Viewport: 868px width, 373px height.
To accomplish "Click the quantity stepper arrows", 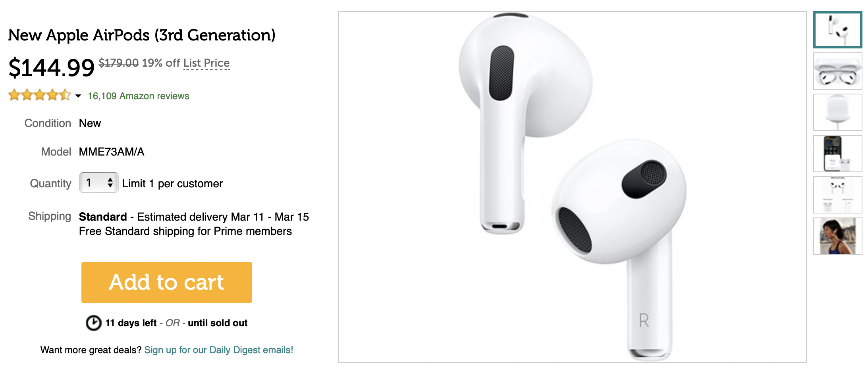I will (x=110, y=183).
